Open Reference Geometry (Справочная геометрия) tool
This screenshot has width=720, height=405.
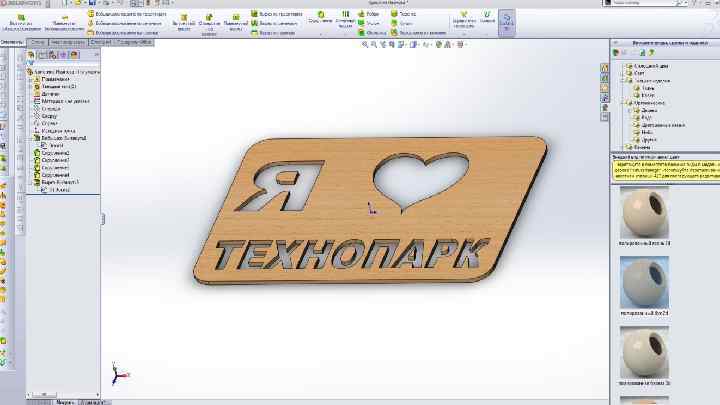click(x=464, y=19)
